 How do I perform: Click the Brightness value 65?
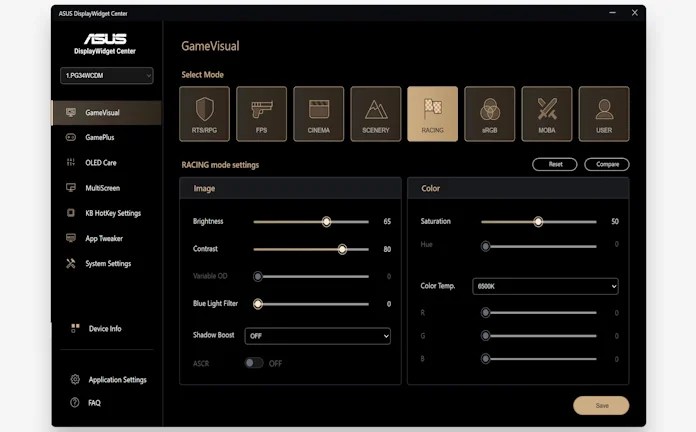pyautogui.click(x=387, y=221)
